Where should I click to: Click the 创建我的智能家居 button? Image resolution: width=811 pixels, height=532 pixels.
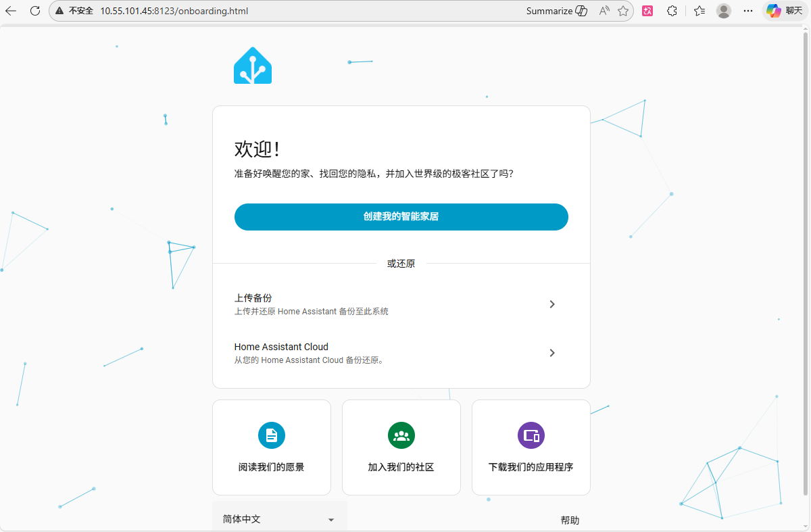pos(401,217)
